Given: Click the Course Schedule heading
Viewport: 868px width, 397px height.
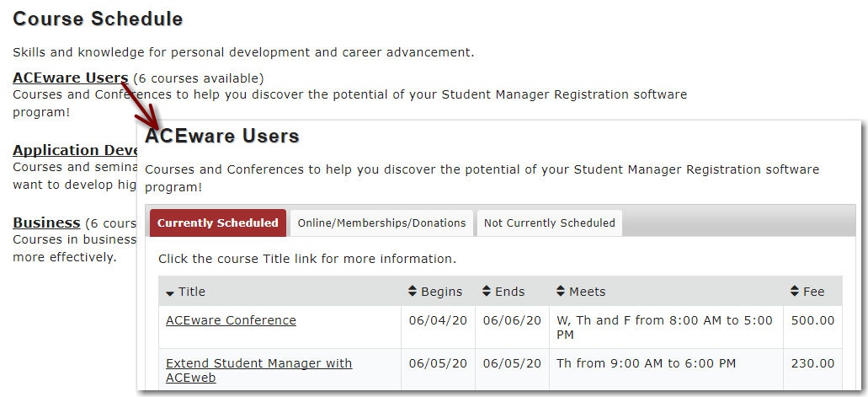Looking at the screenshot, I should tap(98, 19).
